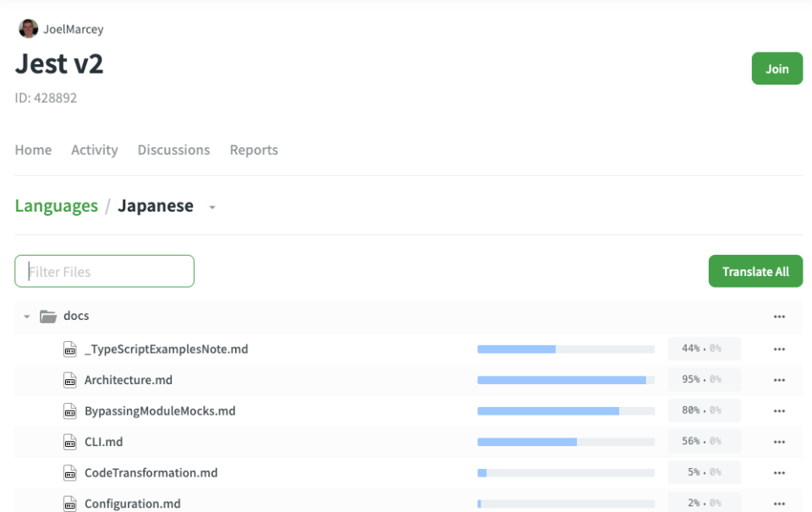Click the Translate All button
Image resolution: width=812 pixels, height=512 pixels.
[755, 271]
